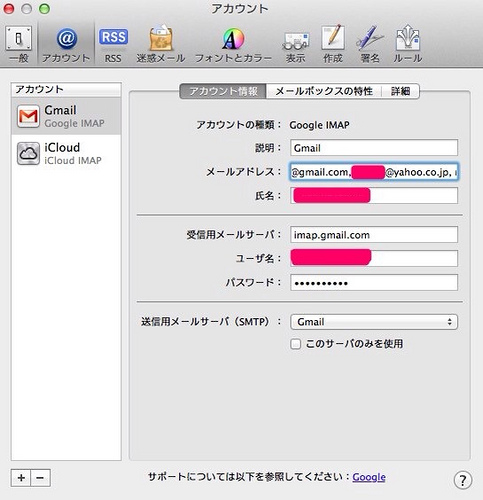Screen dimensions: 483x500
Task: Switch to the メールボックスの特性 tab
Action: pos(324,91)
